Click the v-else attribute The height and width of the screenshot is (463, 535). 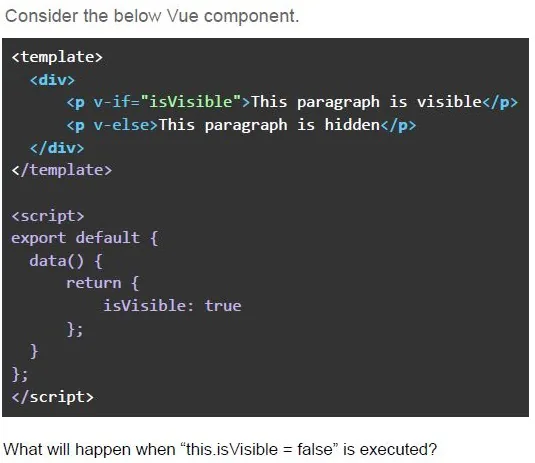coord(122,125)
